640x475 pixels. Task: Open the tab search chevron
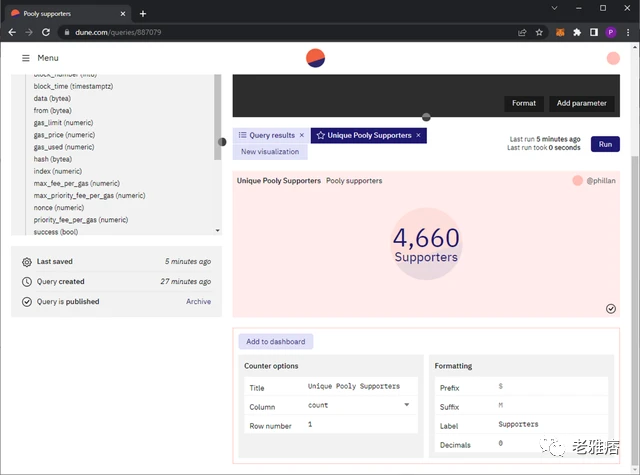[554, 8]
